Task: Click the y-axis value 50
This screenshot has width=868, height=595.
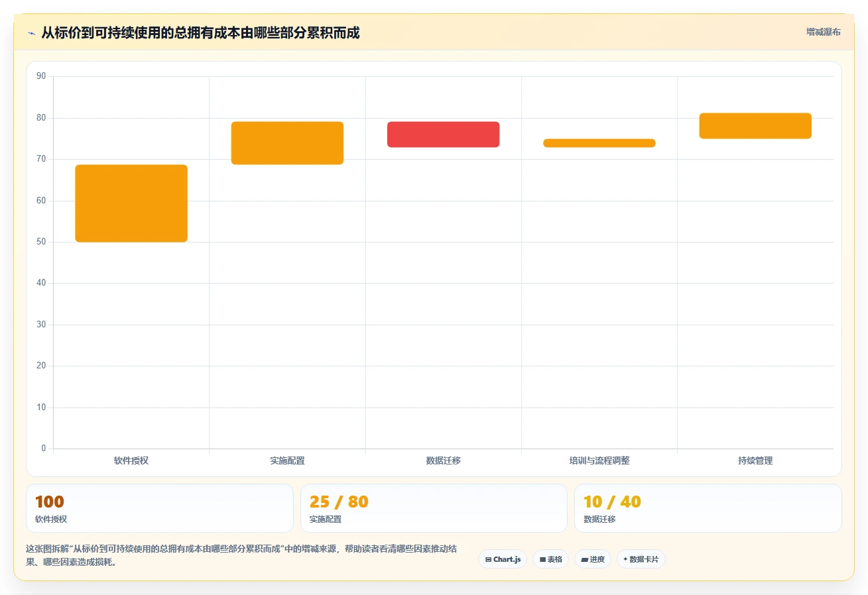Action: [x=41, y=242]
